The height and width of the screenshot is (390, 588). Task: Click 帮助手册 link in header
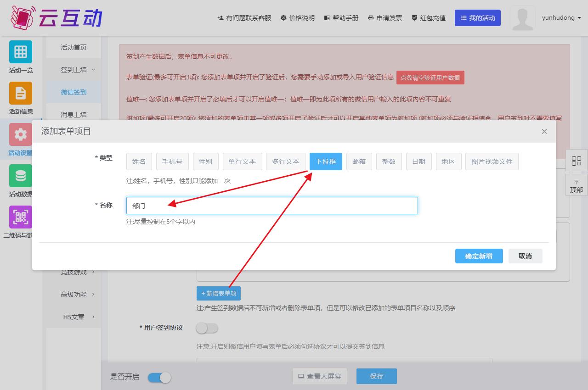341,18
